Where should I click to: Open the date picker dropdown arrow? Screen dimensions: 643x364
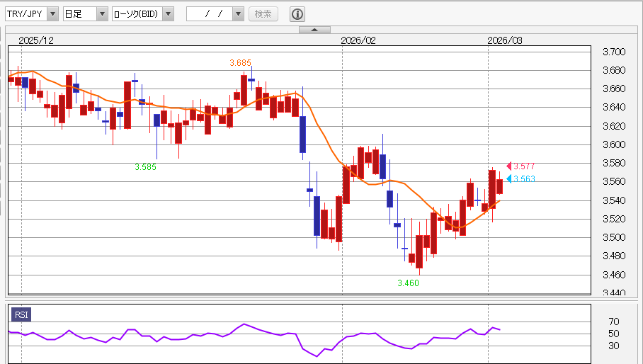pyautogui.click(x=238, y=14)
